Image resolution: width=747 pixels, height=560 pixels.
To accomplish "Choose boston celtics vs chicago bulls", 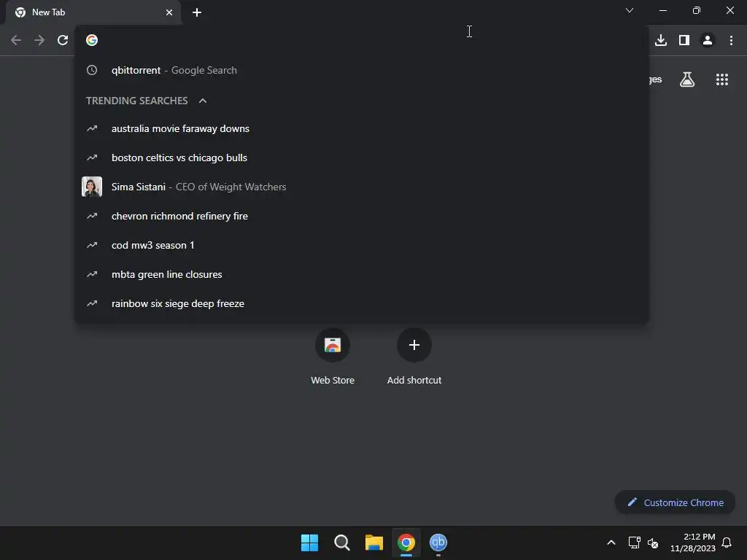I will point(362,157).
